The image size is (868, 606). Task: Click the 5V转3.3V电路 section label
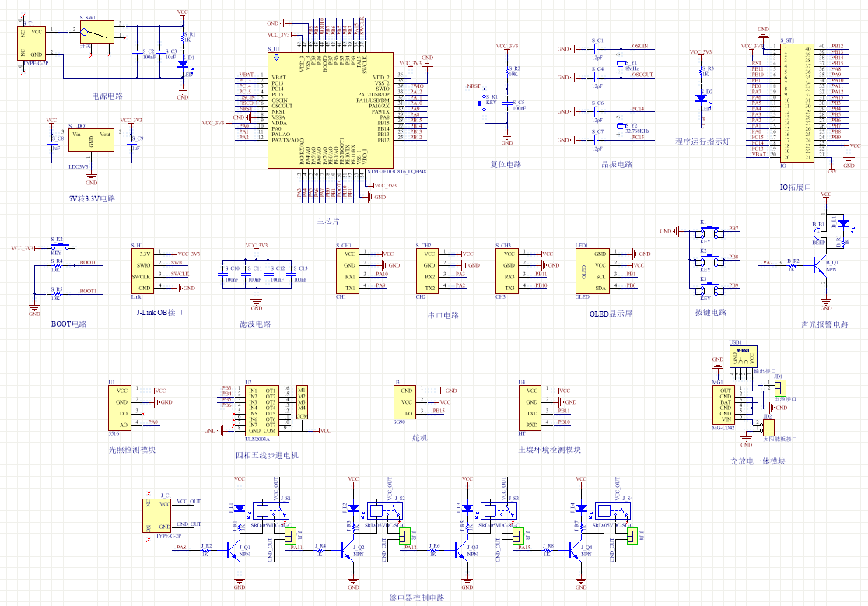(92, 198)
